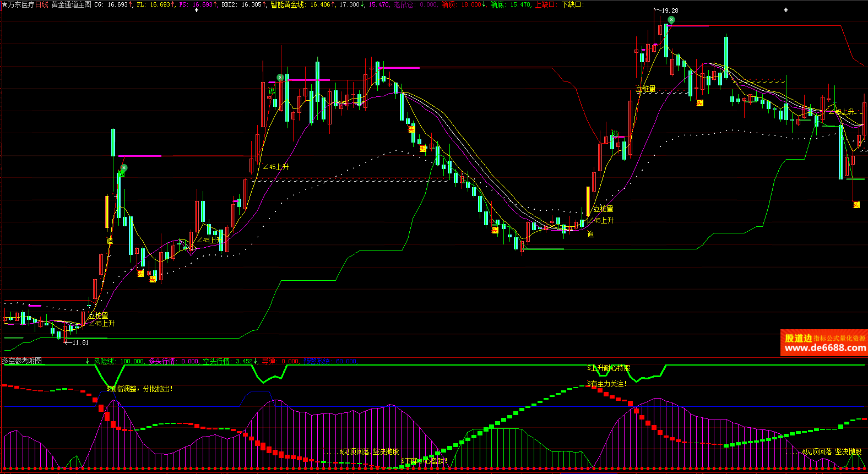Open the 黄金通道主图 indicator title
This screenshot has height=474, width=868.
pyautogui.click(x=72, y=4)
